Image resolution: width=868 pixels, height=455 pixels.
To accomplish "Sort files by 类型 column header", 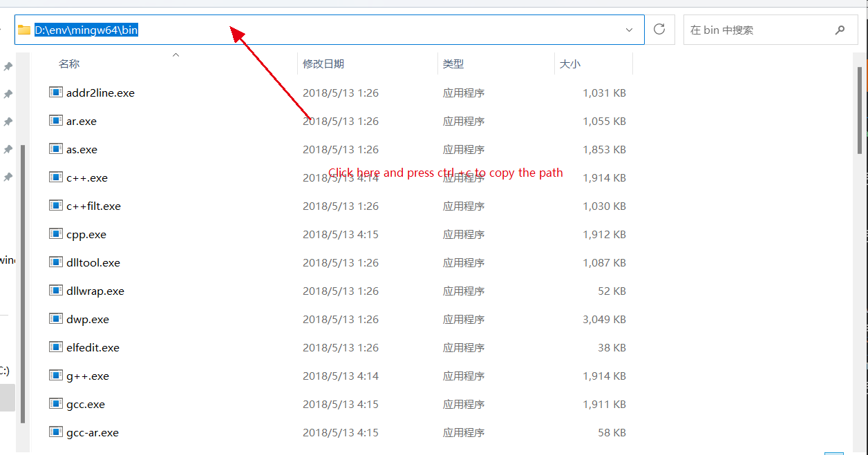I will [x=453, y=64].
